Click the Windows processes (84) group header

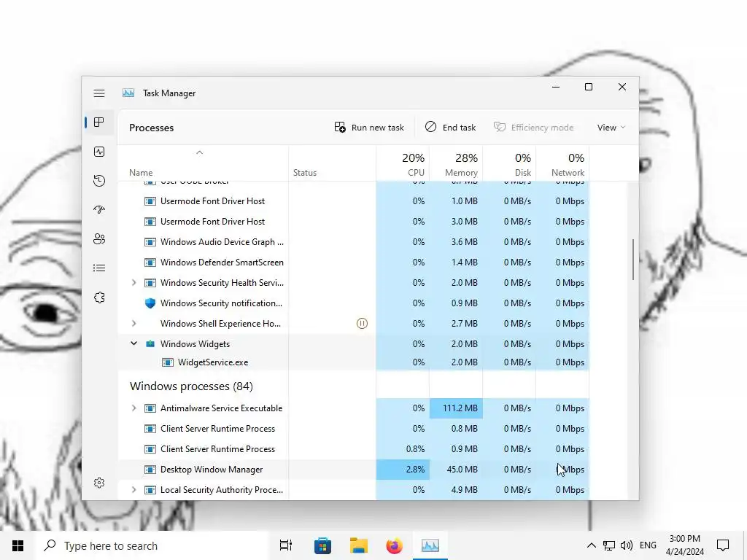pyautogui.click(x=191, y=386)
